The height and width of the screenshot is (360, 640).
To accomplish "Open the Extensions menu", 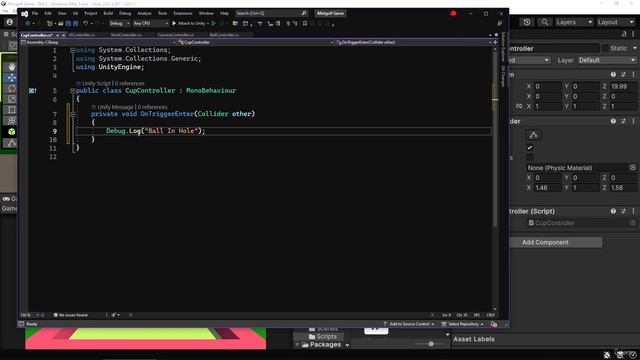I will pos(183,13).
